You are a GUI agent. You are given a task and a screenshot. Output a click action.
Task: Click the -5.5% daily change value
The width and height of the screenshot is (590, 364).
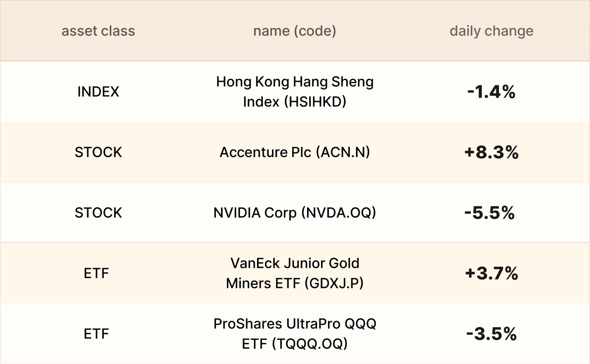click(489, 213)
